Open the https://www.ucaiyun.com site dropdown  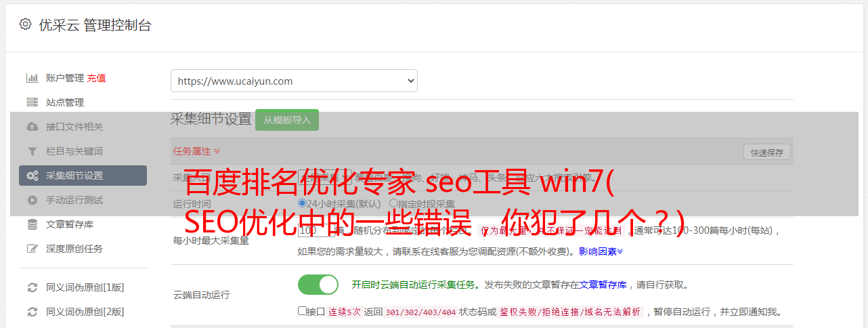pyautogui.click(x=294, y=81)
